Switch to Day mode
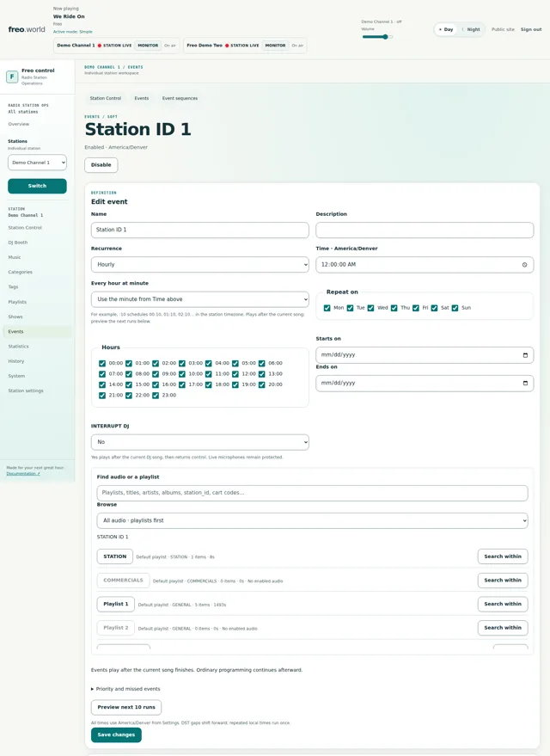Image resolution: width=550 pixels, height=756 pixels. click(446, 29)
